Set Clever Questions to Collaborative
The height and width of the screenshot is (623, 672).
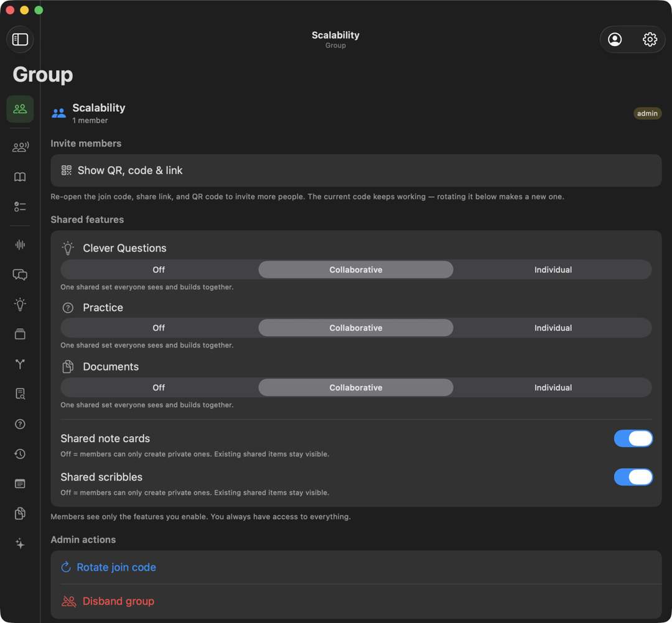356,270
